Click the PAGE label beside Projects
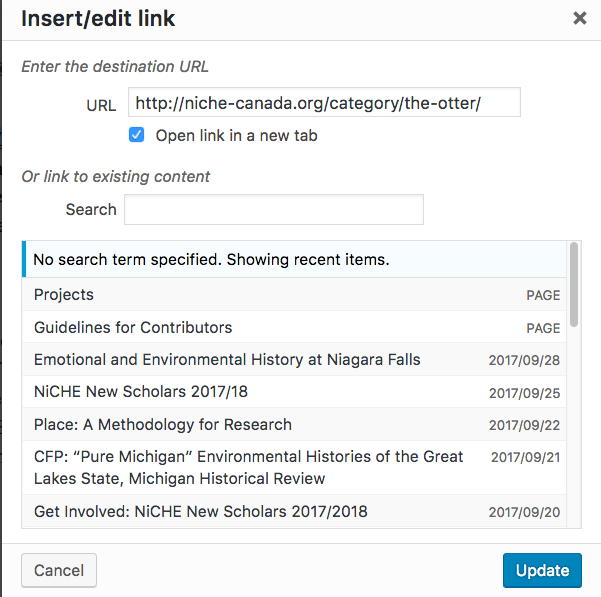Image resolution: width=601 pixels, height=597 pixels. (543, 296)
